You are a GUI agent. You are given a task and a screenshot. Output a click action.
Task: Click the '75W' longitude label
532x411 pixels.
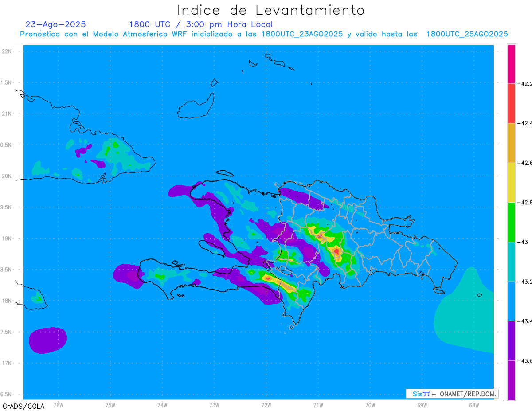(110, 405)
